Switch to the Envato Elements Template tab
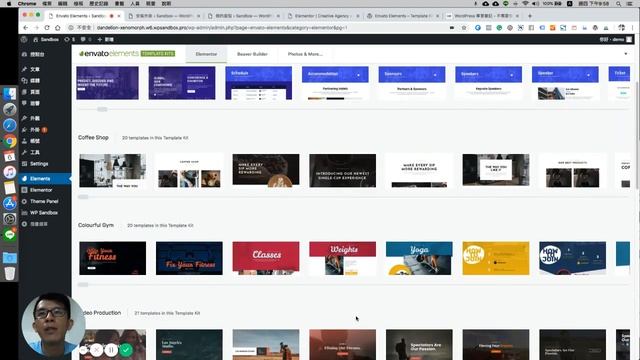The width and height of the screenshot is (640, 360). (402, 16)
